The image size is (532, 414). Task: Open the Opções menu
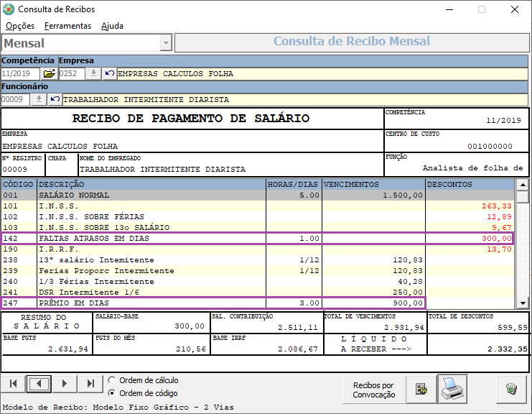pyautogui.click(x=20, y=26)
